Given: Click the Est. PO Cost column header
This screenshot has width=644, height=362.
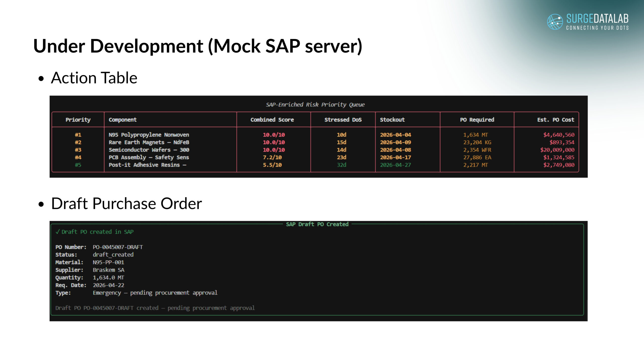Looking at the screenshot, I should (x=555, y=120).
